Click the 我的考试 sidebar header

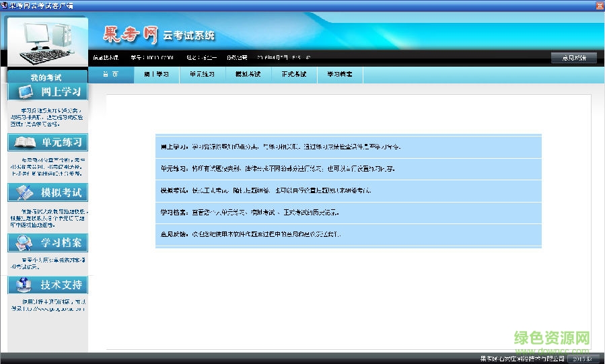click(x=46, y=77)
